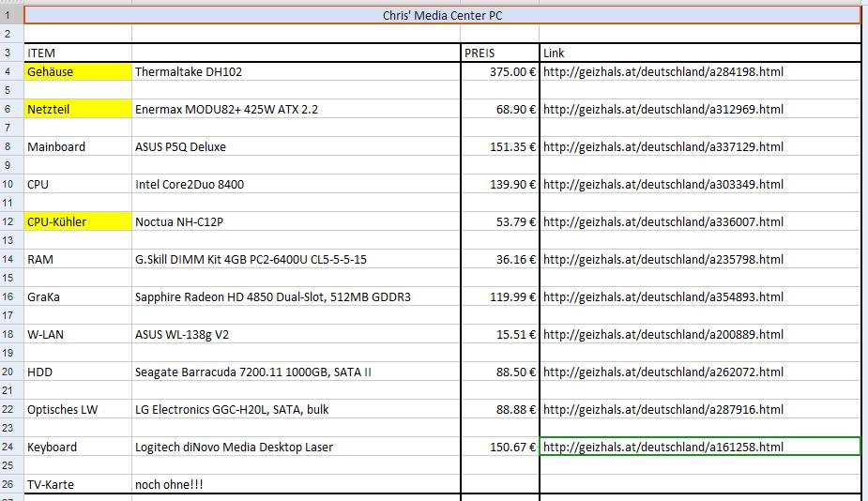Select the RAM cell
Image resolution: width=868 pixels, height=501 pixels.
coord(78,260)
